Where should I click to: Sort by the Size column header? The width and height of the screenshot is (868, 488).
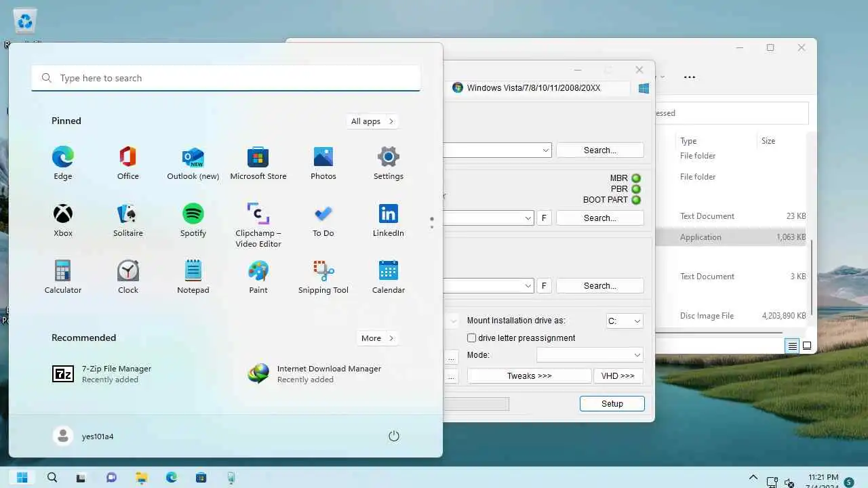[768, 141]
